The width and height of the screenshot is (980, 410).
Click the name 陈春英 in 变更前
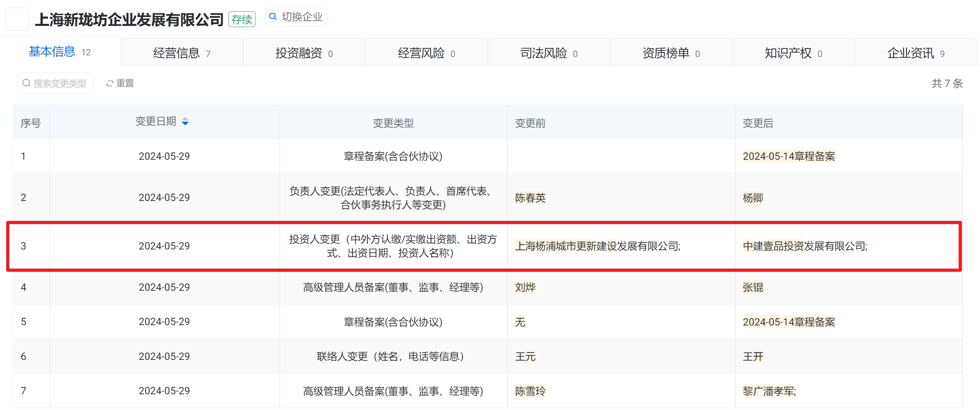pos(530,198)
